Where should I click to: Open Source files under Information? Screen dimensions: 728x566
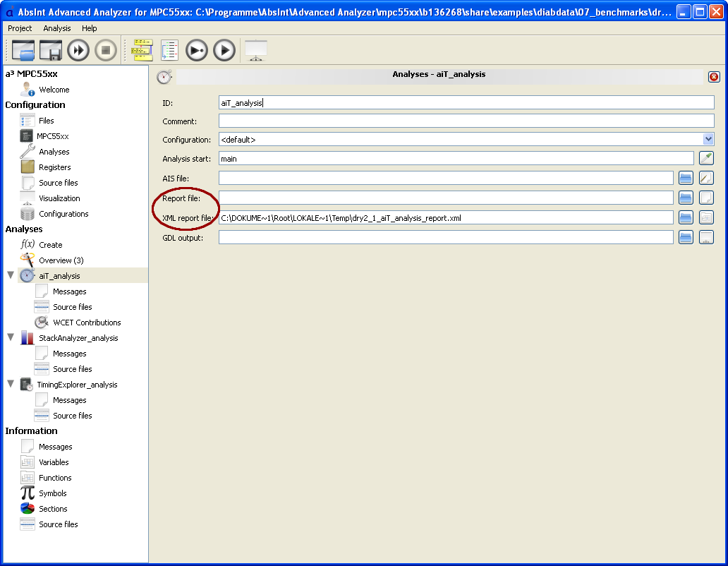coord(49,524)
